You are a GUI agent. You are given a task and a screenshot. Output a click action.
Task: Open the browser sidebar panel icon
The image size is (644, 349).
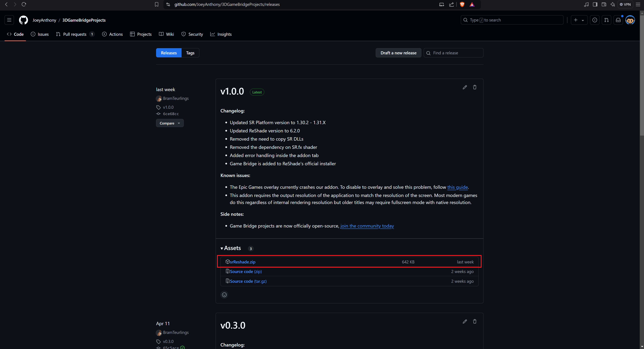pyautogui.click(x=595, y=4)
